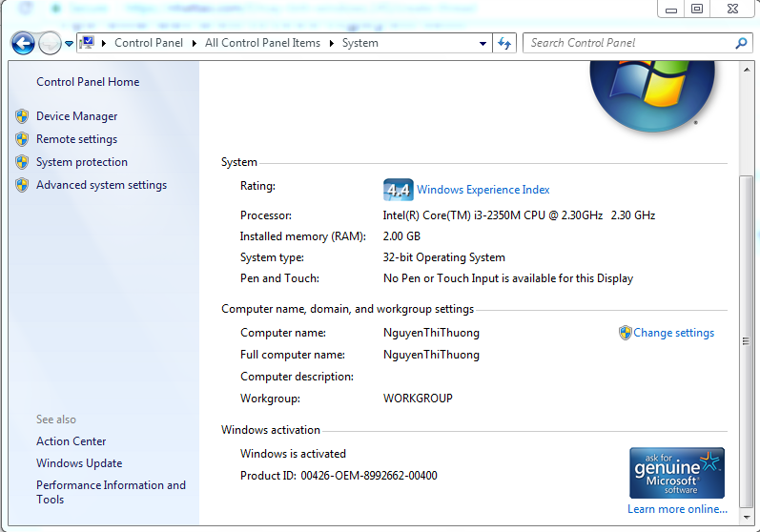Go to All Control Panel Items breadcrumb

tap(262, 43)
